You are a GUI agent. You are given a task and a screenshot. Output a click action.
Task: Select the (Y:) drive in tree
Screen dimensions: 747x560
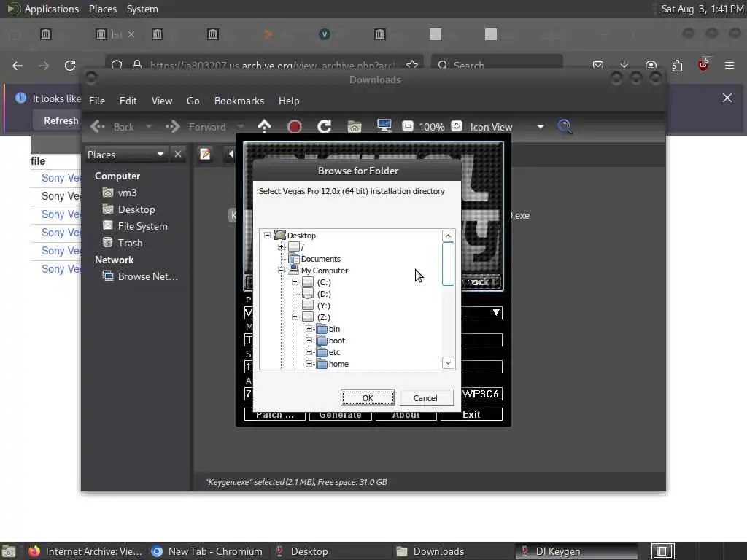click(324, 306)
